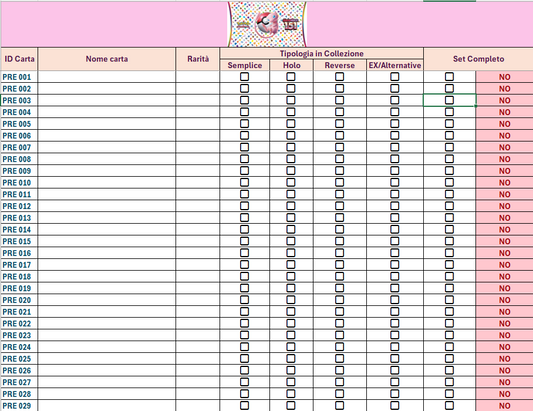This screenshot has width=533, height=411.
Task: Tick the Holo checkbox for PRE 002
Action: [x=291, y=88]
